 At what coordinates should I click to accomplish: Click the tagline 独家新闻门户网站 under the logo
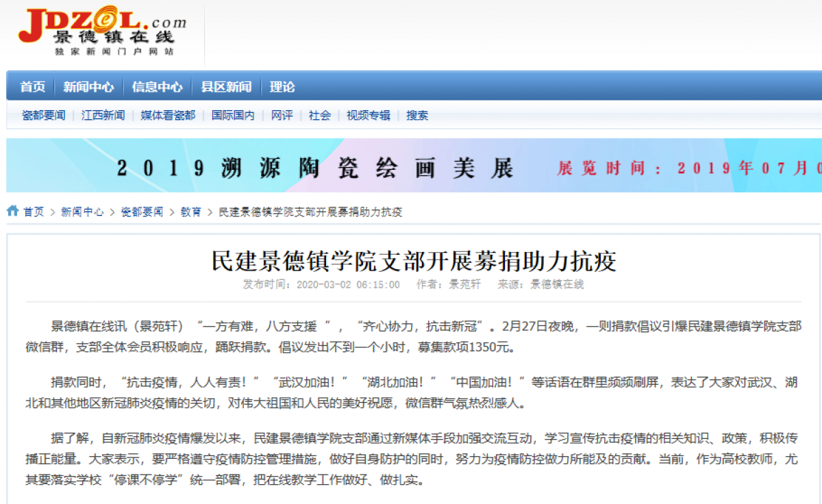point(114,52)
